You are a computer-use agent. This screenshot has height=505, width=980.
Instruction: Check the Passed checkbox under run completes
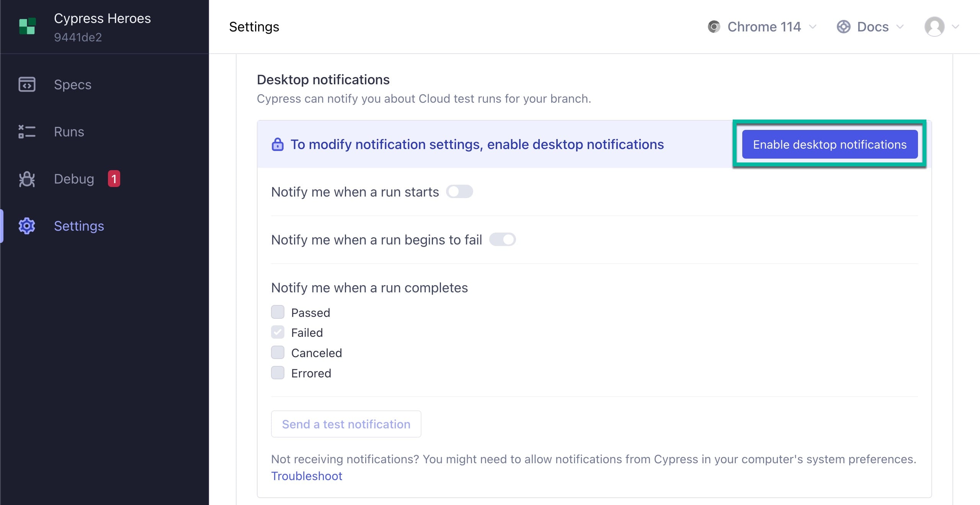click(277, 312)
